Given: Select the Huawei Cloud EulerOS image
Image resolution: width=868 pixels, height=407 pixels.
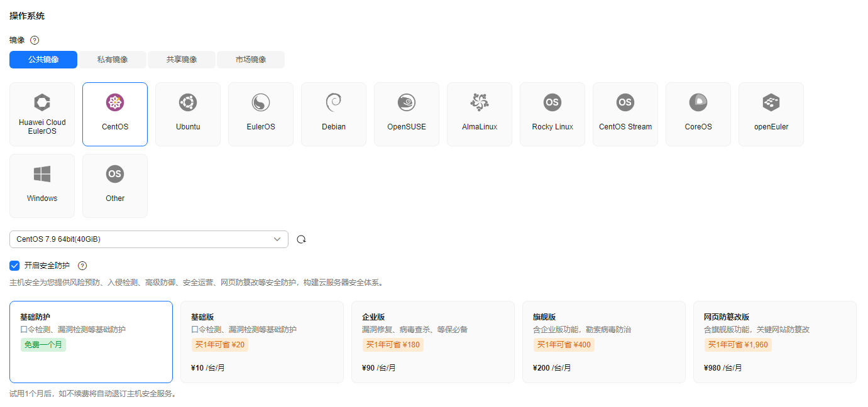Looking at the screenshot, I should tap(42, 114).
